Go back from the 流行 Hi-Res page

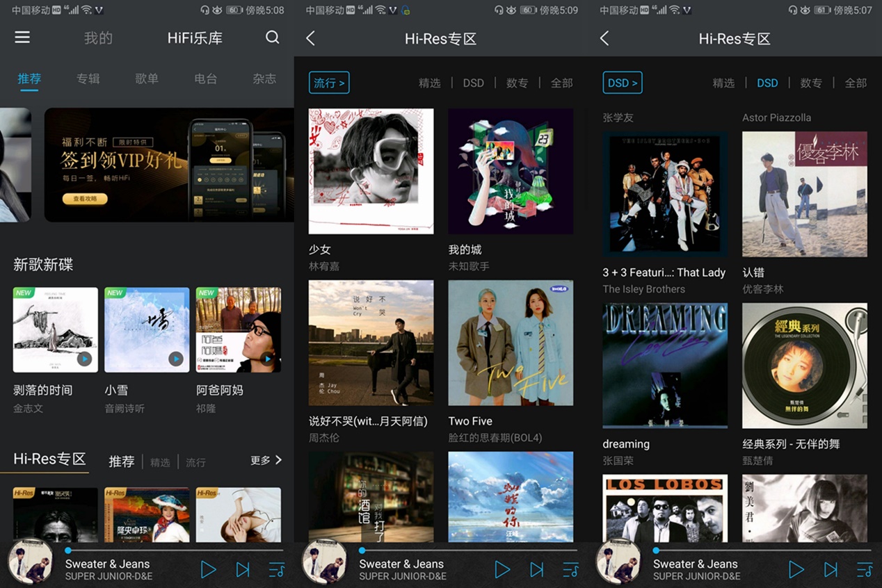click(311, 39)
